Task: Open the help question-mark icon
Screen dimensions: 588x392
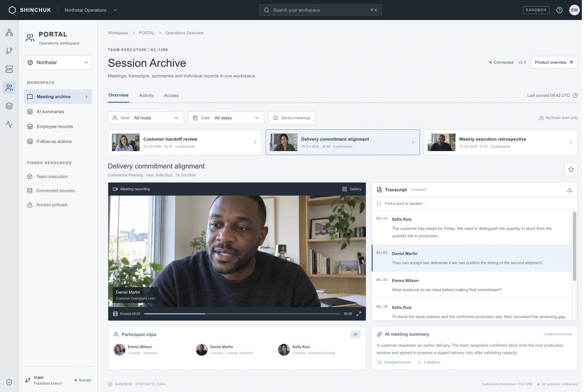Action: pos(559,10)
